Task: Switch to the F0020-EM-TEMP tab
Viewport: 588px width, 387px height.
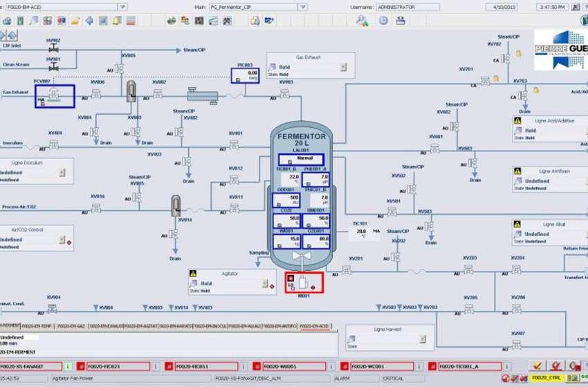Action: point(37,325)
